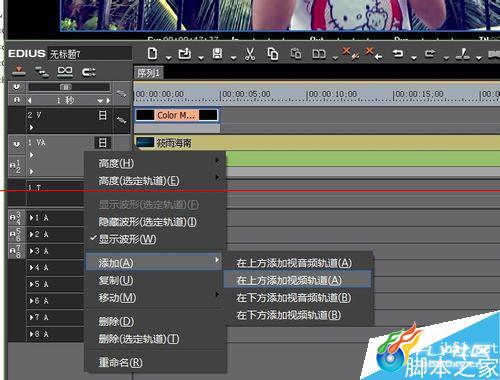Click the Cut scissors icon
This screenshot has height=380, width=500.
point(250,54)
